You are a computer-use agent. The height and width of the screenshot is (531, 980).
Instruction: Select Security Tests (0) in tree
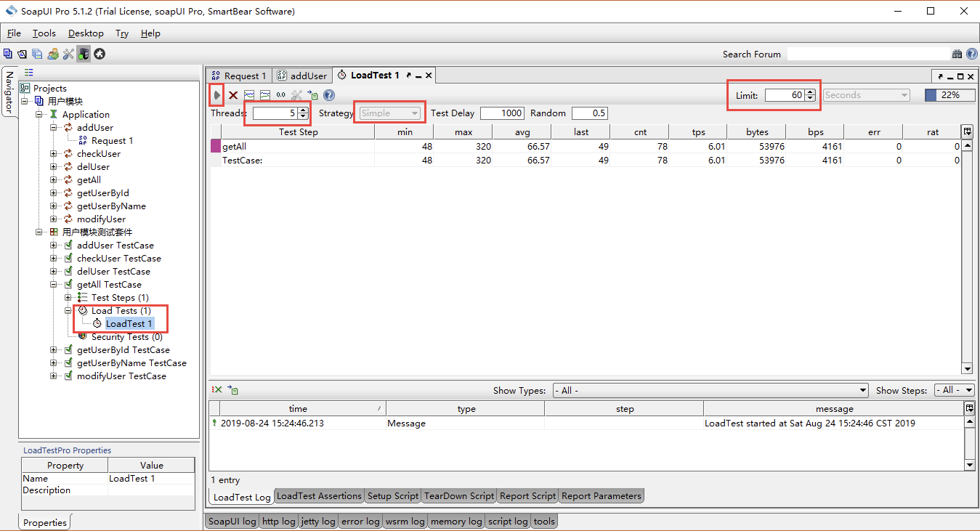point(126,337)
